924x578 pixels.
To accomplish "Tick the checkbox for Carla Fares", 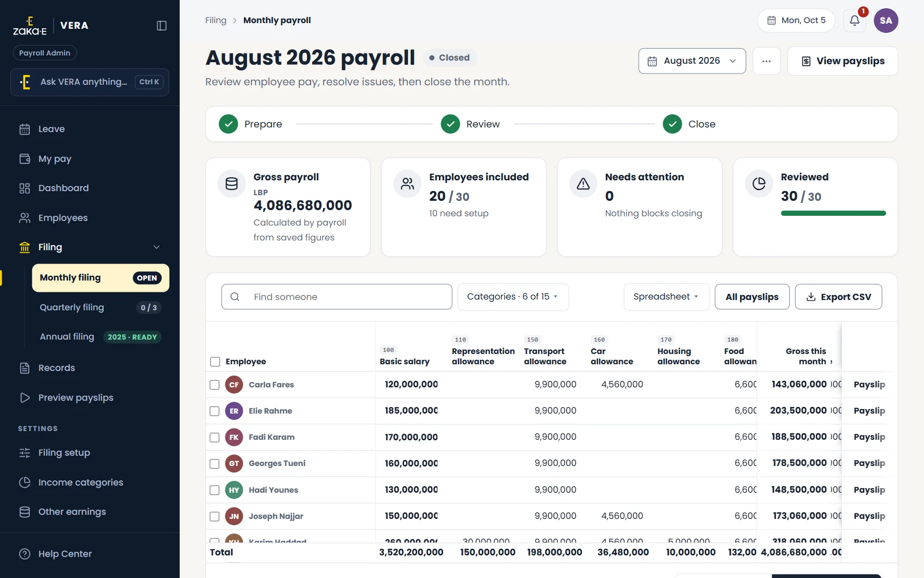I will [x=215, y=385].
